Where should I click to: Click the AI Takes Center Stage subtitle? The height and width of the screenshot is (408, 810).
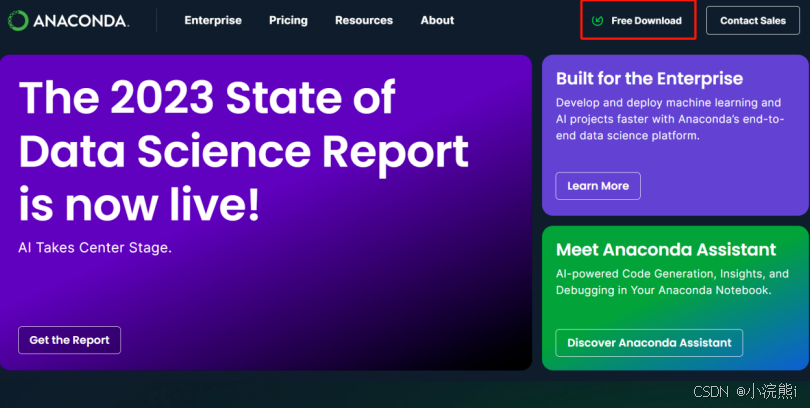click(95, 248)
